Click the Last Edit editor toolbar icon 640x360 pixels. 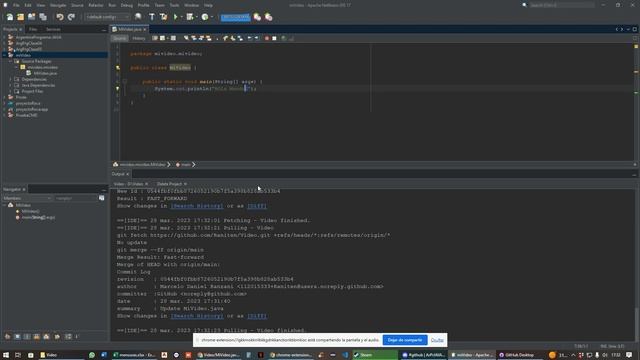pyautogui.click(x=155, y=38)
